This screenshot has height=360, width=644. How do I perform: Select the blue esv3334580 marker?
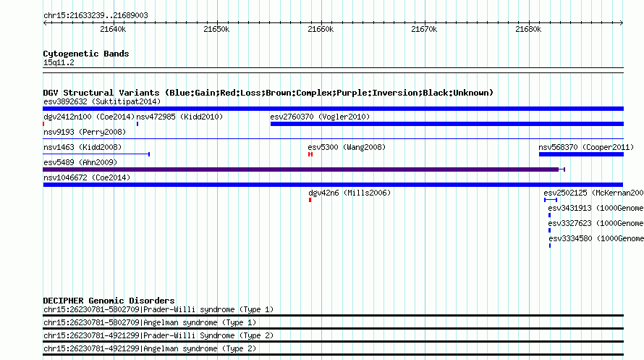(550, 246)
